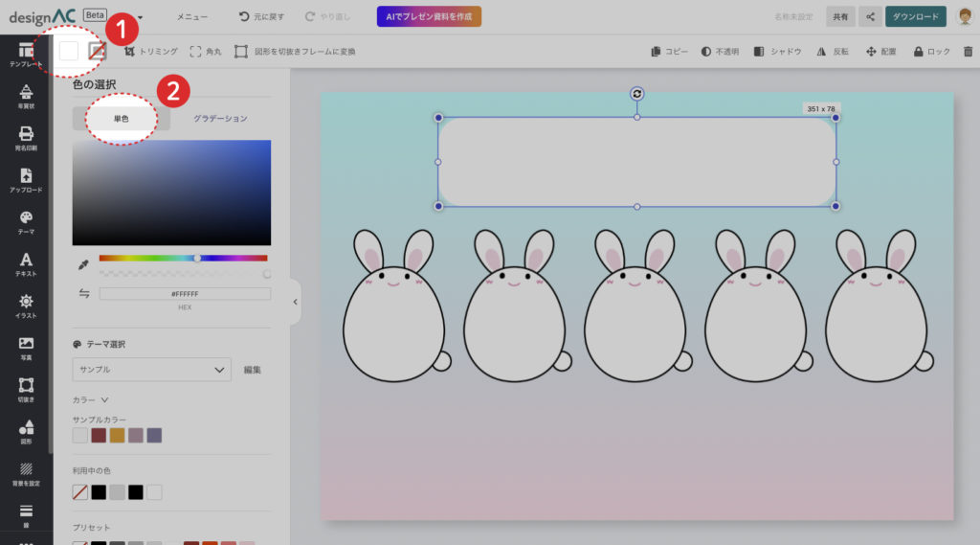980x545 pixels.
Task: Open the メニュー menu
Action: [191, 16]
